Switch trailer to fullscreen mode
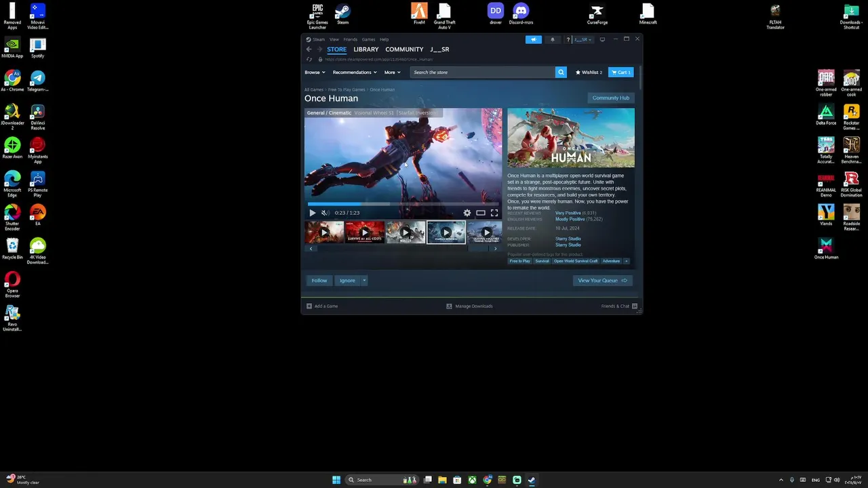 [494, 213]
